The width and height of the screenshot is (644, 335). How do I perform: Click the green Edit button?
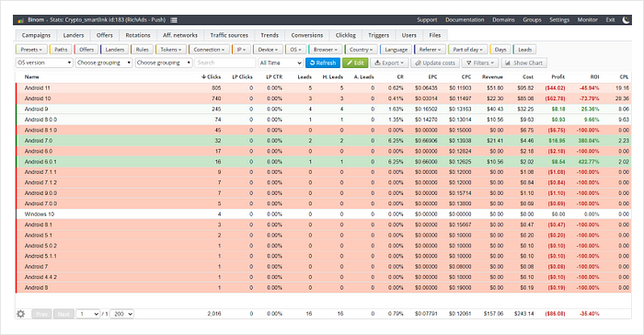[x=355, y=63]
